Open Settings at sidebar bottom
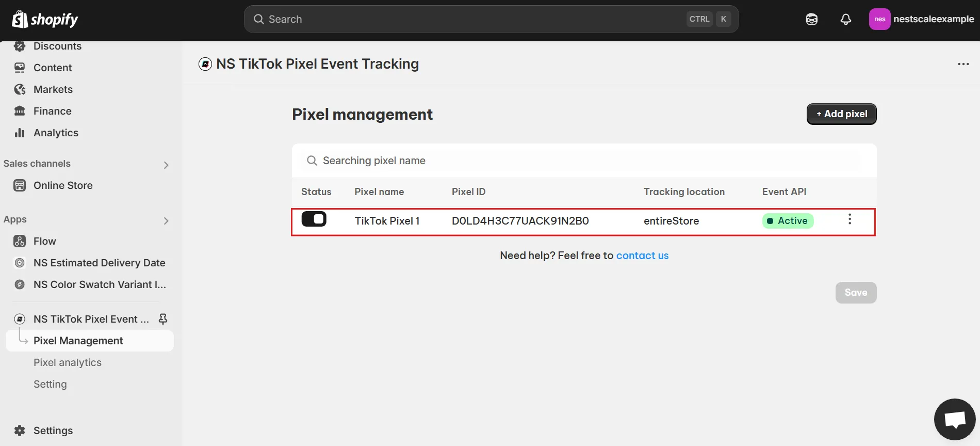Screen dimensions: 980x446 [x=53, y=431]
